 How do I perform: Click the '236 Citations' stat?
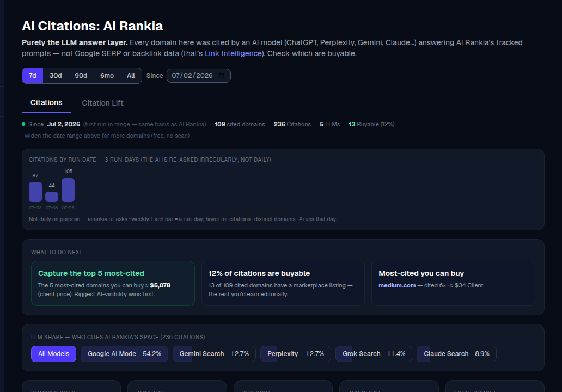point(292,124)
